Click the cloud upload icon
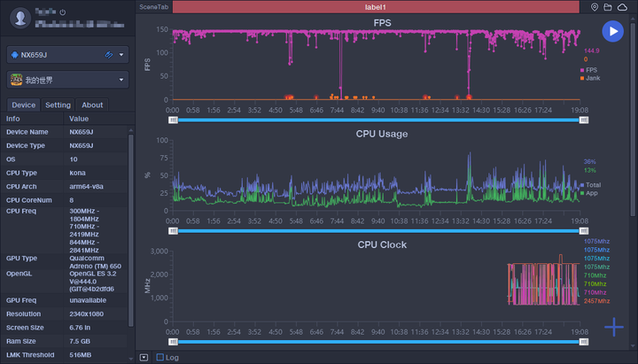The width and height of the screenshot is (638, 364). (622, 7)
